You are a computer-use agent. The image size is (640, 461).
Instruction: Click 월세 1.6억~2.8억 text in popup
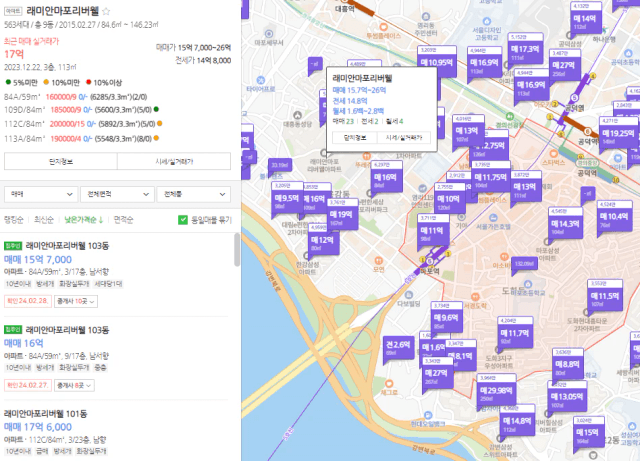tap(358, 111)
